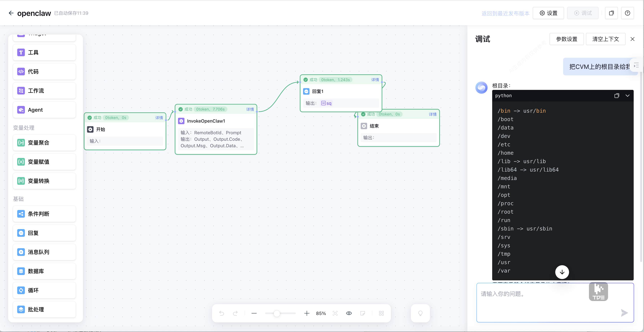Click the scroll-to-bottom arrow button
This screenshot has width=644, height=332.
(x=562, y=272)
